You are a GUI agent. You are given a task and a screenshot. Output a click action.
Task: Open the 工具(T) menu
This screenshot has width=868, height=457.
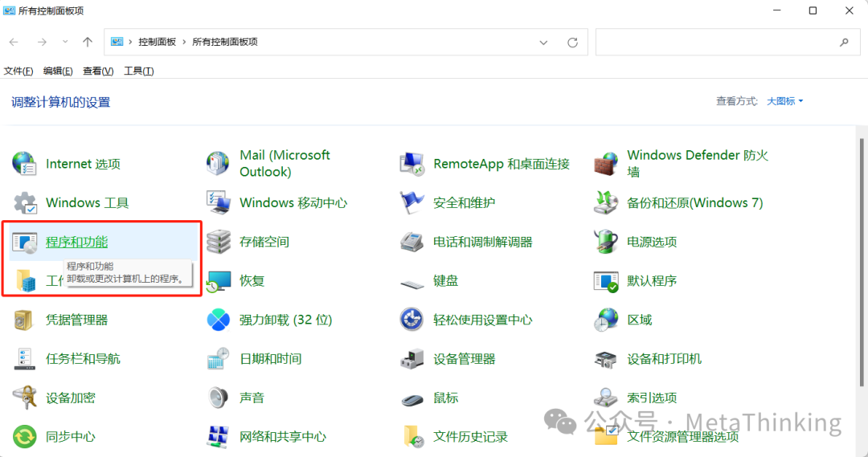pyautogui.click(x=139, y=71)
